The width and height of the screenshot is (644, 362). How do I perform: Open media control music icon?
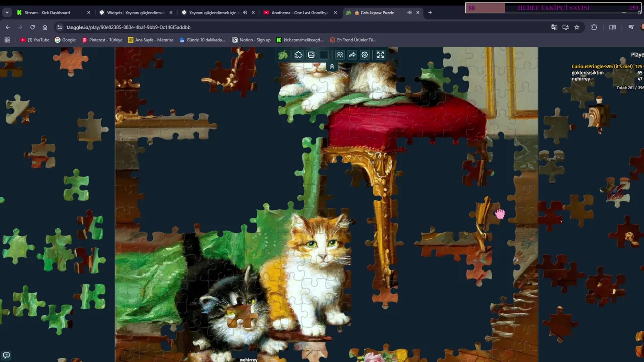631,27
